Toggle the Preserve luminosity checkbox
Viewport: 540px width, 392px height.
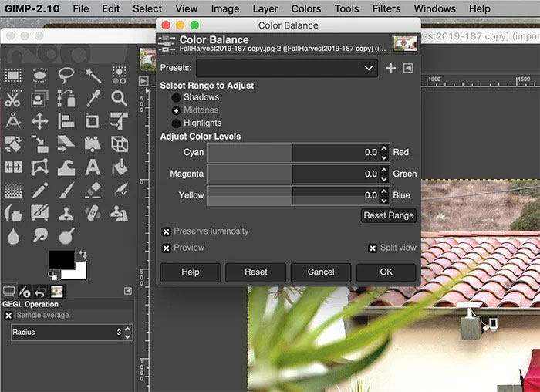tap(166, 231)
